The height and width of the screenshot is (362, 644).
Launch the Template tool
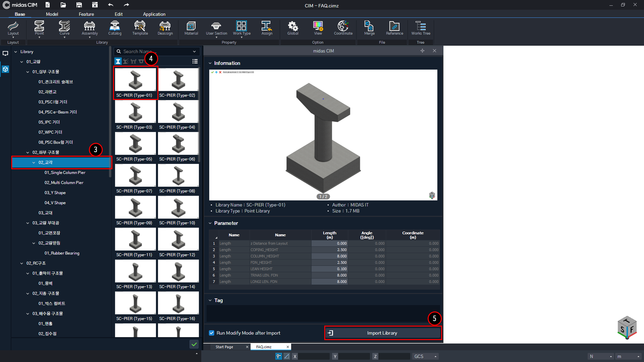[140, 28]
